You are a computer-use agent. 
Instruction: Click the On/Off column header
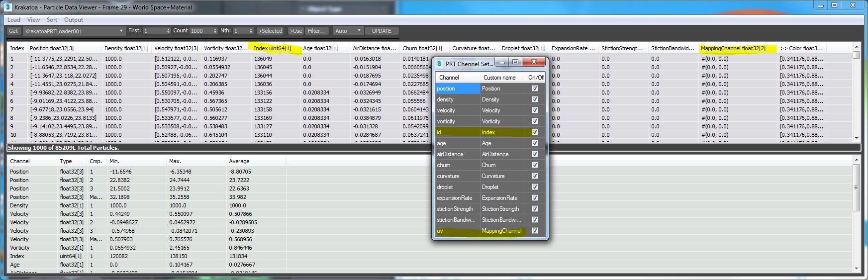pyautogui.click(x=535, y=78)
